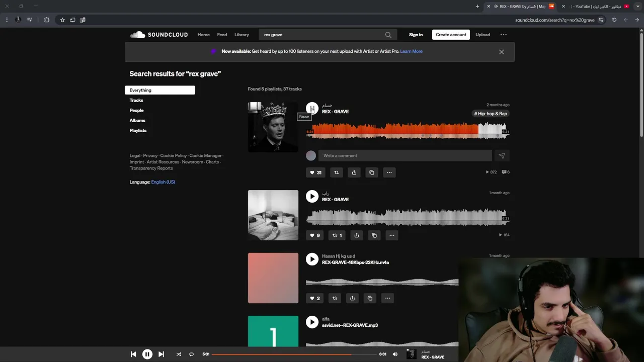The width and height of the screenshot is (644, 362).
Task: Click the Create account button
Action: click(451, 35)
